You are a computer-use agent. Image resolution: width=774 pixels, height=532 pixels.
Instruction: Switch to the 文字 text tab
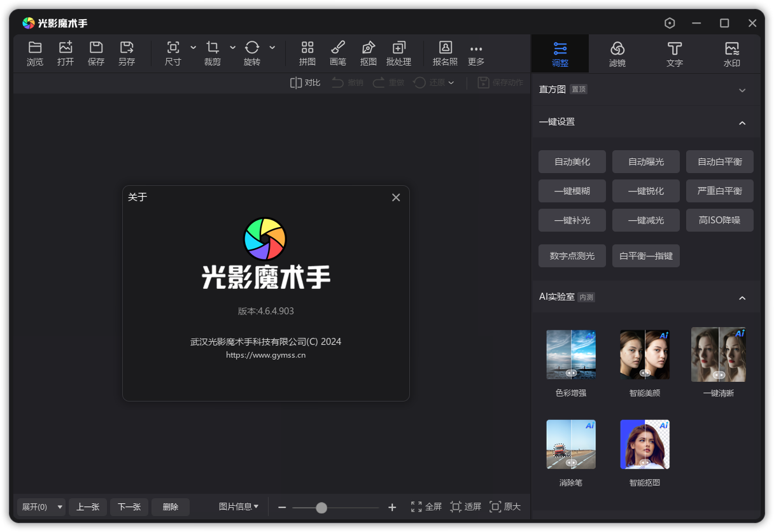point(675,54)
